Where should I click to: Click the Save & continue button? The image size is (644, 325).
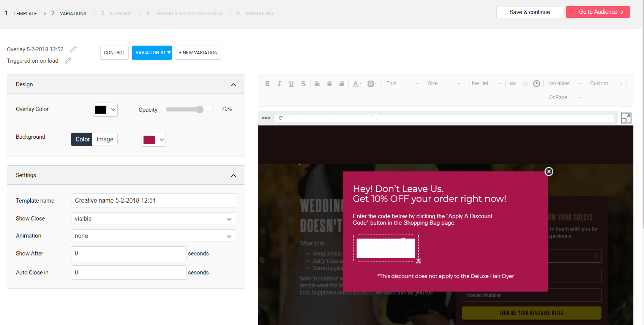(x=529, y=12)
